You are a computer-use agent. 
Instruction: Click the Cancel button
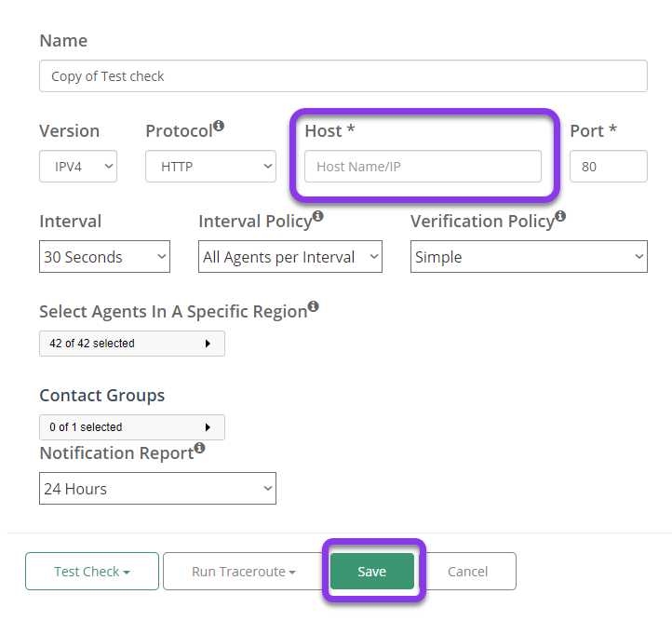467,572
